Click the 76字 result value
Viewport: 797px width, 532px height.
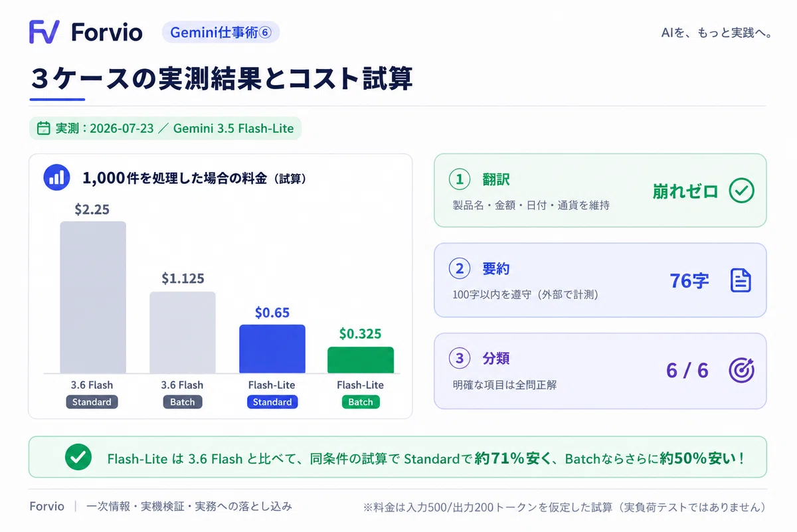point(689,280)
